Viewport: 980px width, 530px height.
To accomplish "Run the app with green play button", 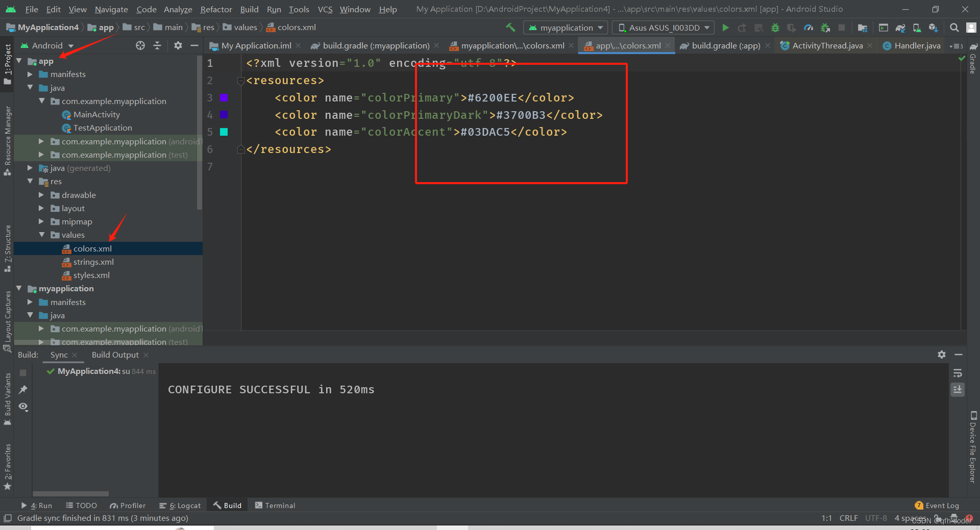I will point(725,28).
